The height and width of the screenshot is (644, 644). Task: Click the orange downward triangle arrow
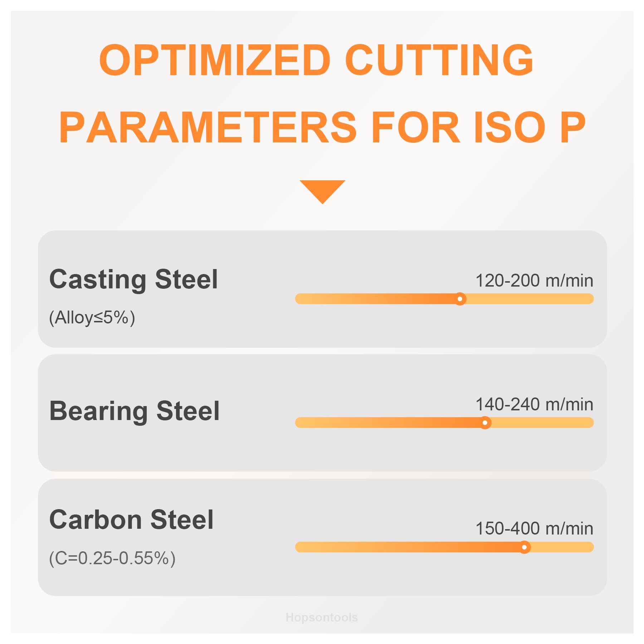pos(322,190)
